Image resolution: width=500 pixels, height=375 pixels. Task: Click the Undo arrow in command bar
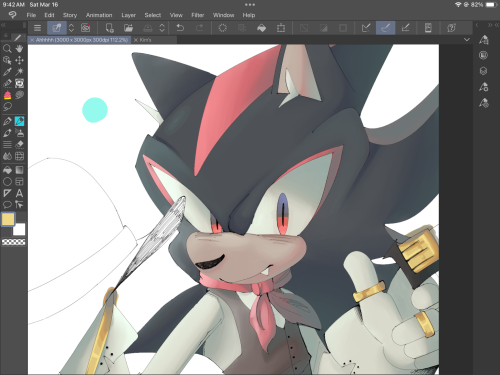[x=180, y=28]
